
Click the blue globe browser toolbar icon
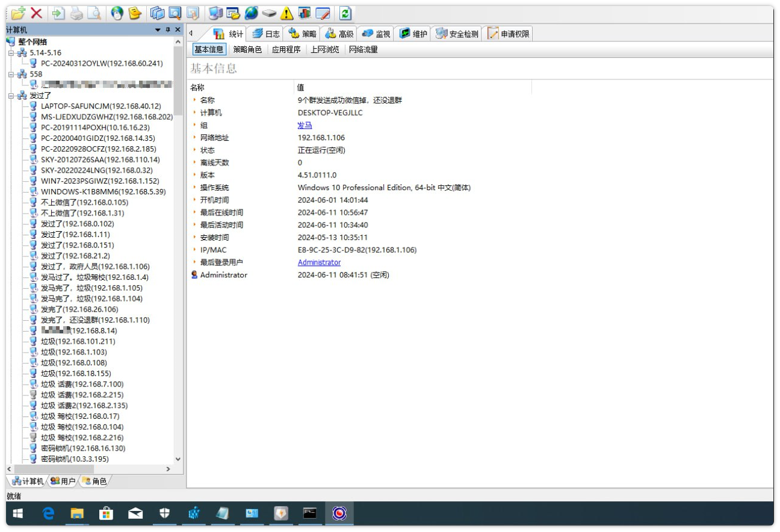pyautogui.click(x=251, y=13)
